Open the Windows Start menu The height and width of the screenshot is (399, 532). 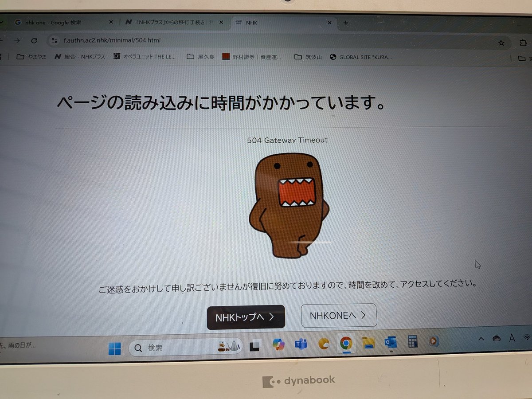(114, 348)
